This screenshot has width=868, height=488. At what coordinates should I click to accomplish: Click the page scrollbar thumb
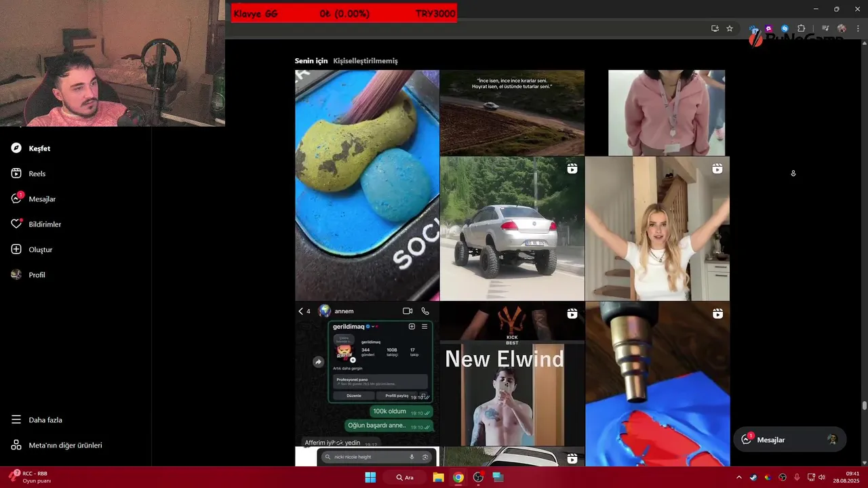tap(864, 405)
